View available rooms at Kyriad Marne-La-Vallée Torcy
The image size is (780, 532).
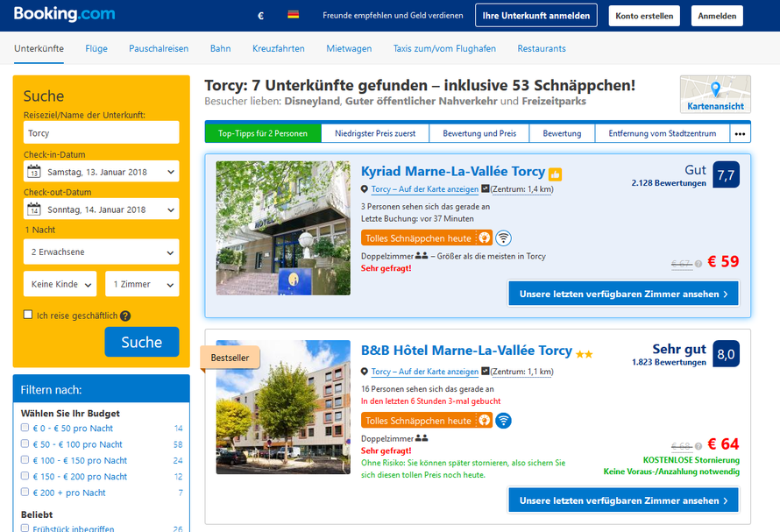[624, 294]
